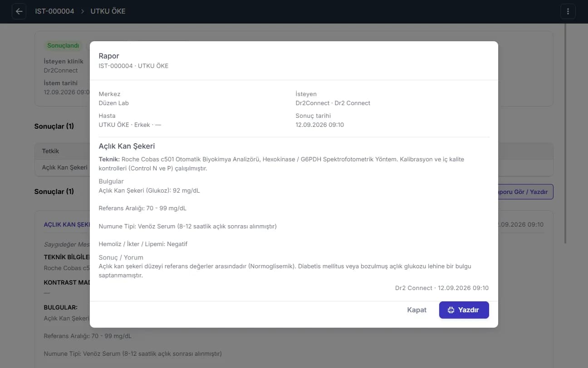This screenshot has width=588, height=368.
Task: Click the Yazdır print button
Action: [x=464, y=310]
